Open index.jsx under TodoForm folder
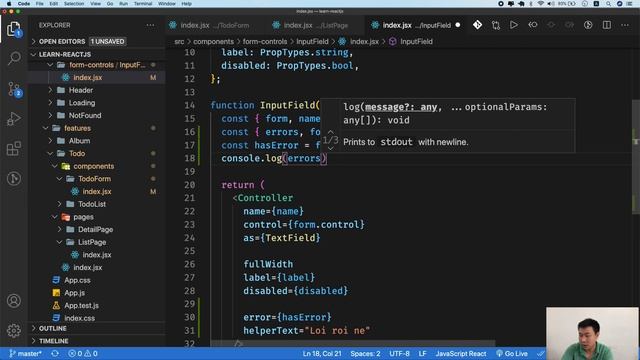640x360 pixels. click(96, 191)
